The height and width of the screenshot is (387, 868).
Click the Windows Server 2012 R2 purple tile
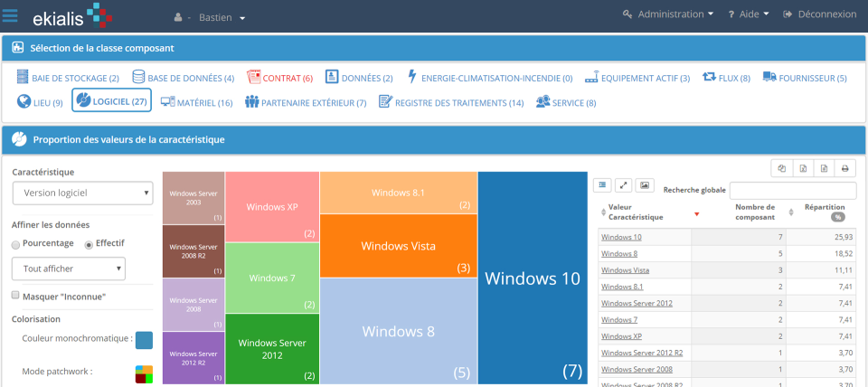click(193, 358)
